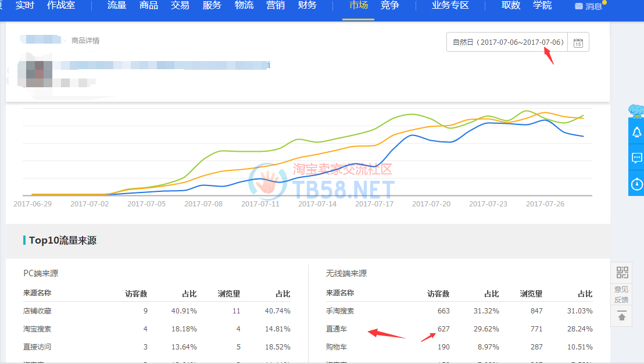Select 业务专区 in the navigation bar

coord(450,6)
